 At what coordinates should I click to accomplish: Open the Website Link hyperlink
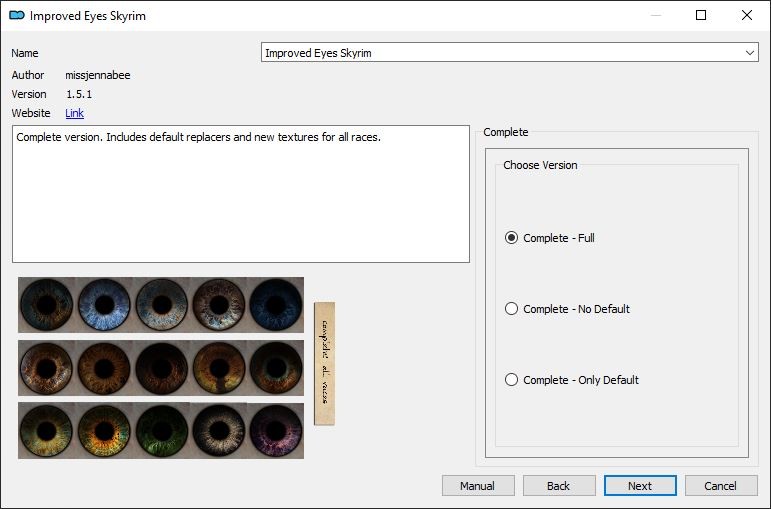pyautogui.click(x=74, y=113)
